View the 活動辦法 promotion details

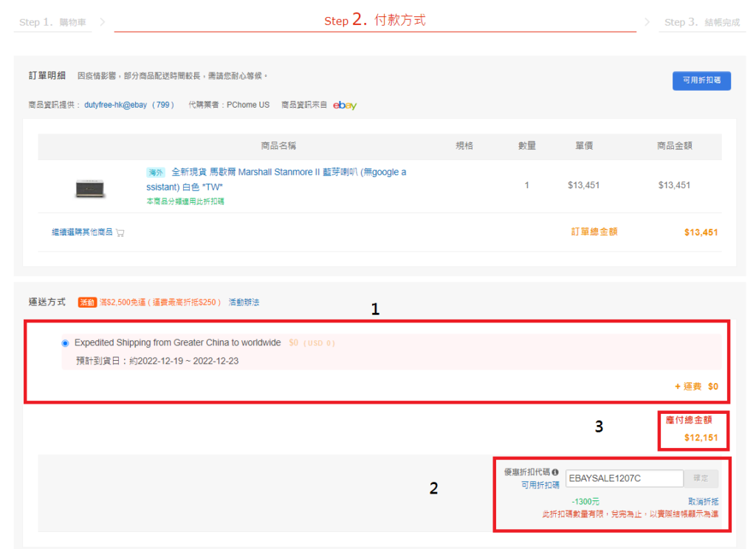point(244,303)
